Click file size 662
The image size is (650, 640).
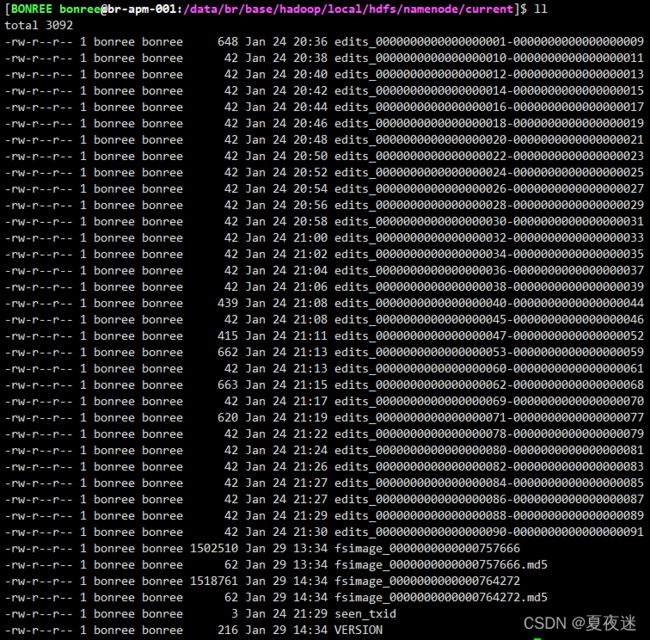[x=228, y=352]
